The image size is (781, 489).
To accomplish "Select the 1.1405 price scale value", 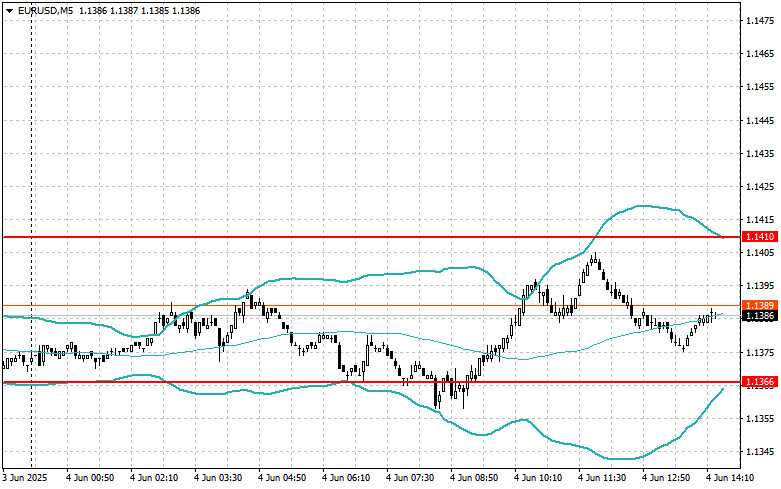I will click(760, 252).
